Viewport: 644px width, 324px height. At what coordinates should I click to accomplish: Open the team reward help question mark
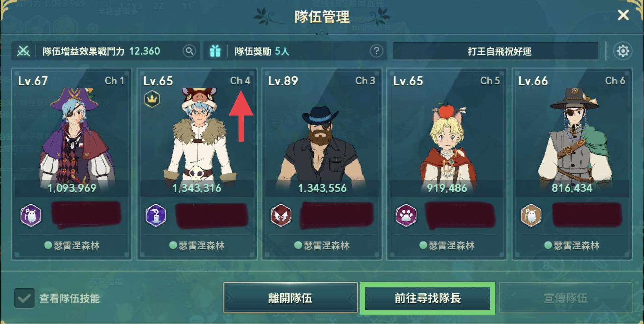pos(376,51)
